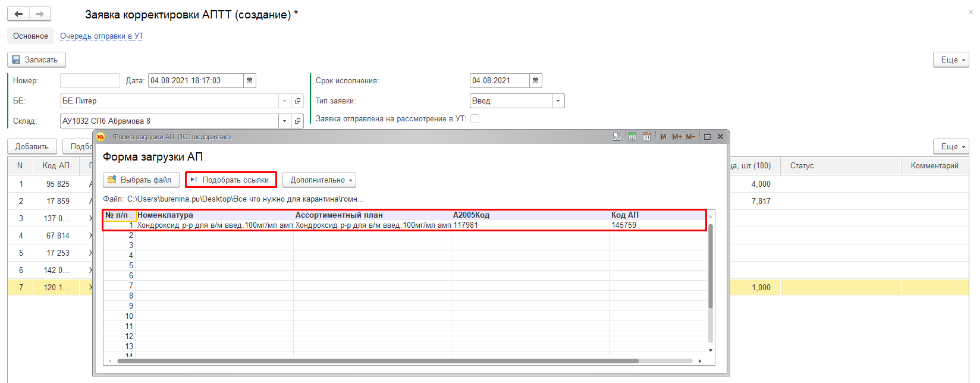980x383 pixels.
Task: Click the Записать button
Action: [36, 60]
